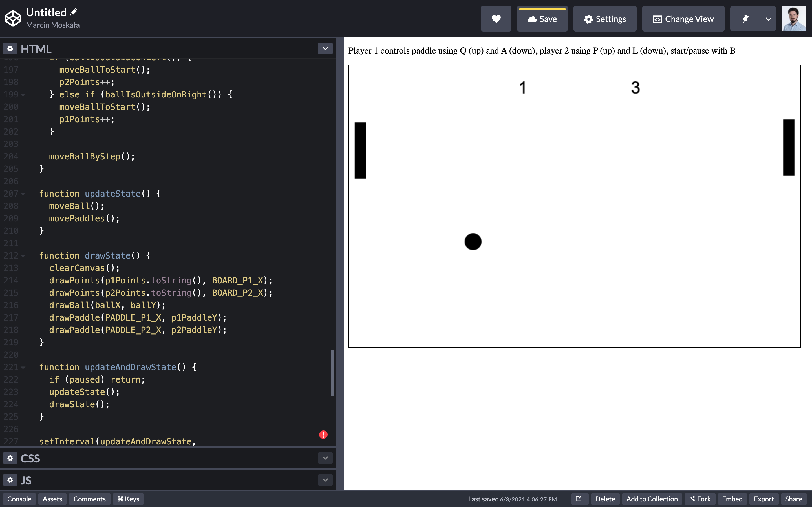The width and height of the screenshot is (812, 507).
Task: Pin this pen using the pin icon
Action: click(x=745, y=19)
